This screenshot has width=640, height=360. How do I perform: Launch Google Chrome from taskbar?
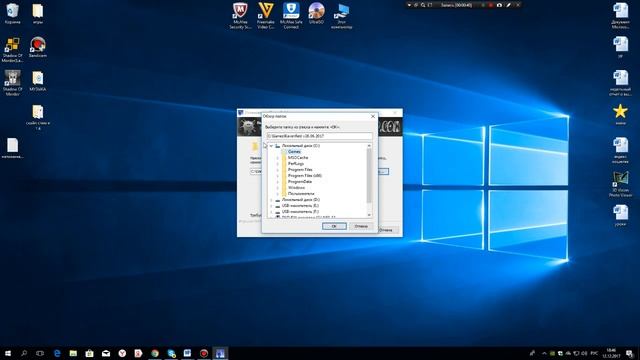[x=155, y=353]
